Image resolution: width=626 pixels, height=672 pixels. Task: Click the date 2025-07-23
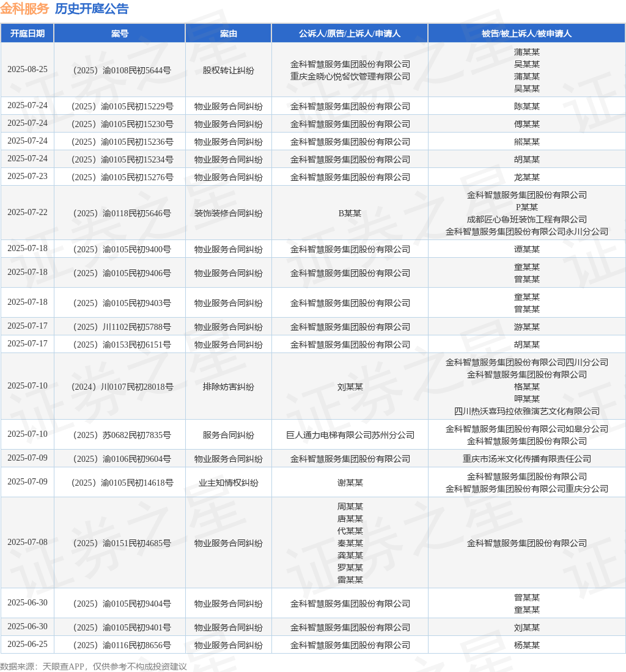28,176
